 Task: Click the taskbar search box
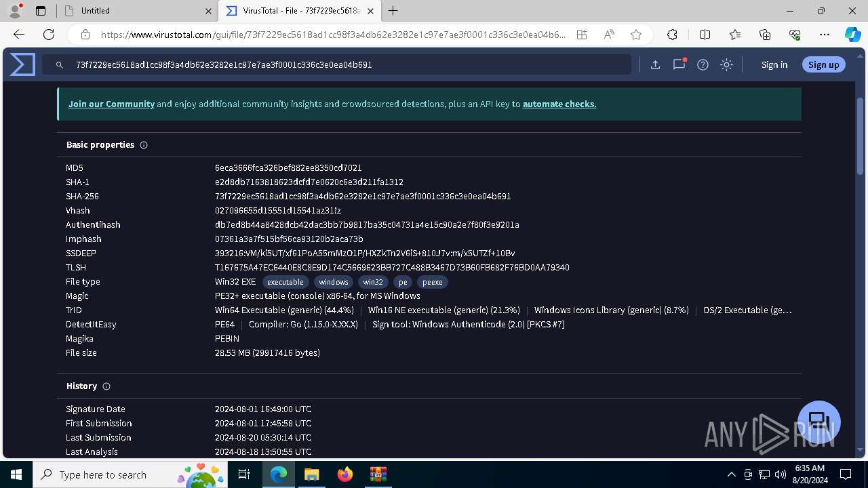pos(131,474)
